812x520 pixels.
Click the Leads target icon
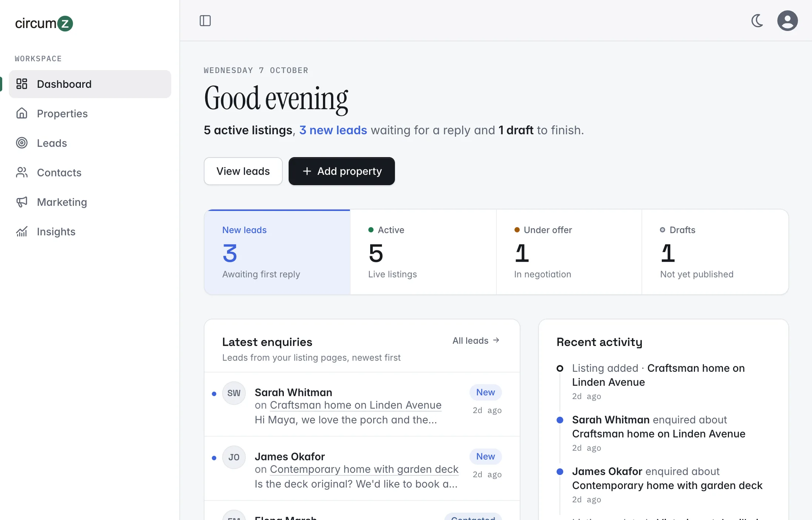[22, 143]
